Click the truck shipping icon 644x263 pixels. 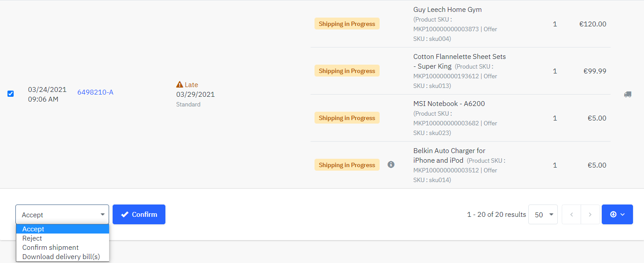[x=628, y=94]
